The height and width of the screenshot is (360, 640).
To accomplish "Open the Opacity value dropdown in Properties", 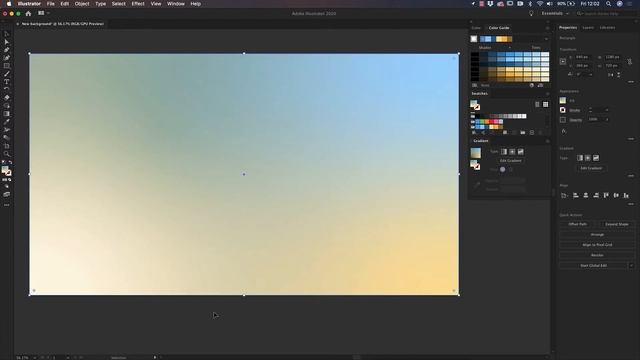I will point(607,120).
